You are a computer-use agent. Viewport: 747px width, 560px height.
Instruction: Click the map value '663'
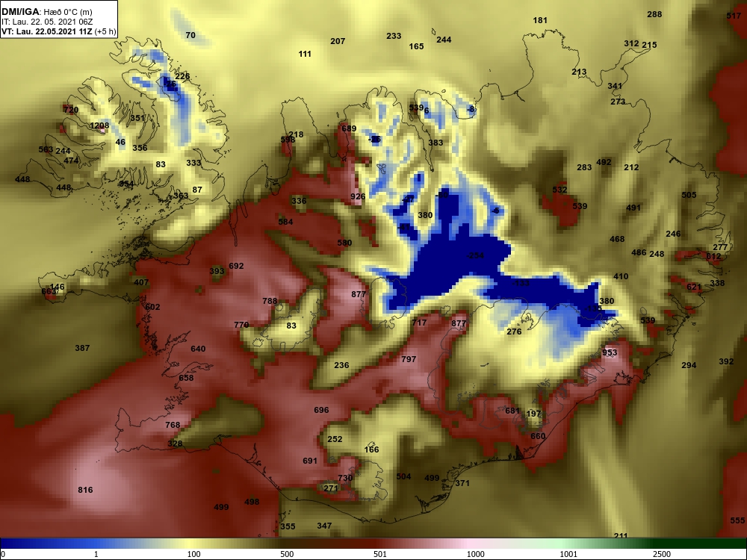[49, 291]
